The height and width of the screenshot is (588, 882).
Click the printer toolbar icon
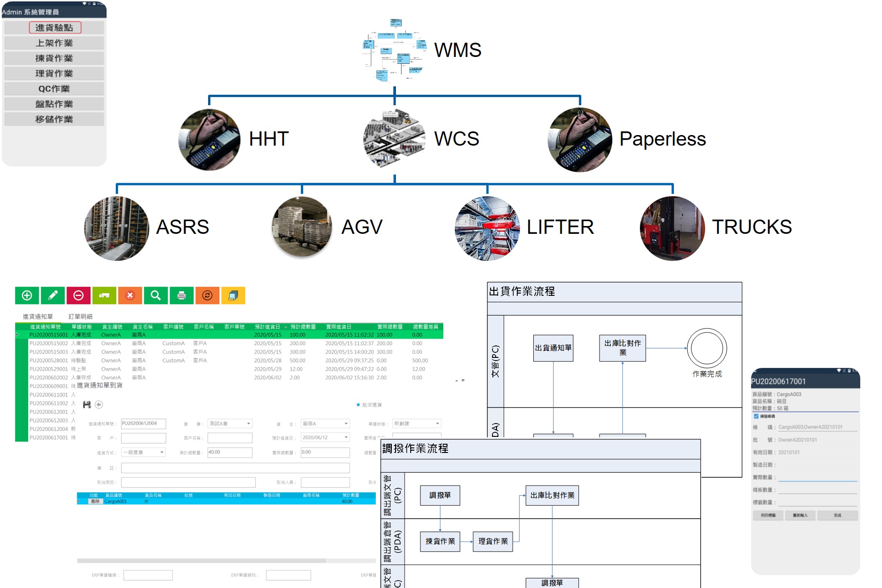pos(181,295)
